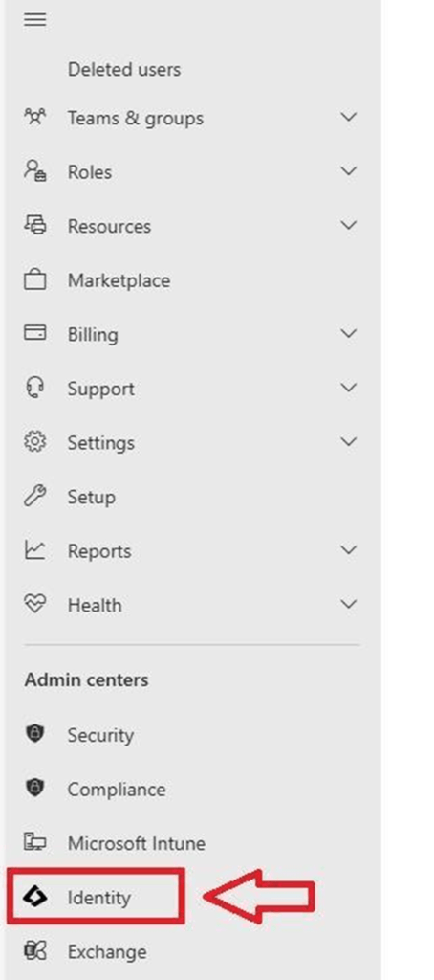
Task: Collapse the navigation hamburger menu
Action: [x=35, y=20]
